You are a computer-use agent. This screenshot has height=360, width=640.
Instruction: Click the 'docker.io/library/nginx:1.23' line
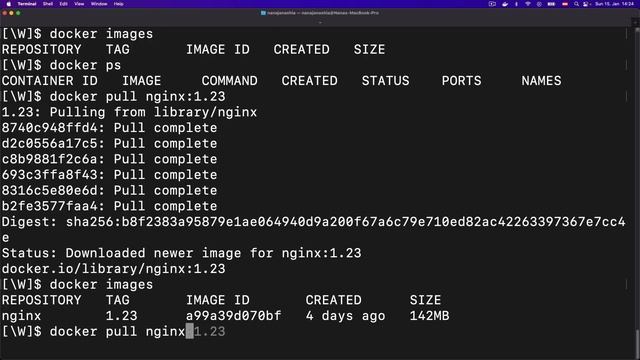coord(113,269)
